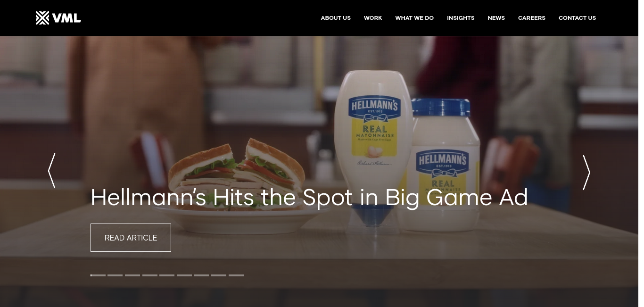Open the Careers page
The image size is (644, 307).
(x=532, y=18)
